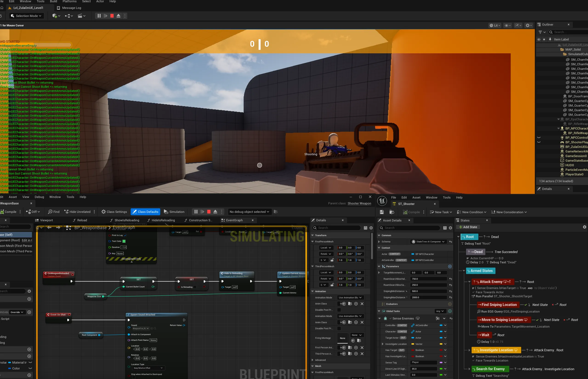
Task: Open Selection Mode dropdown
Action: [26, 16]
